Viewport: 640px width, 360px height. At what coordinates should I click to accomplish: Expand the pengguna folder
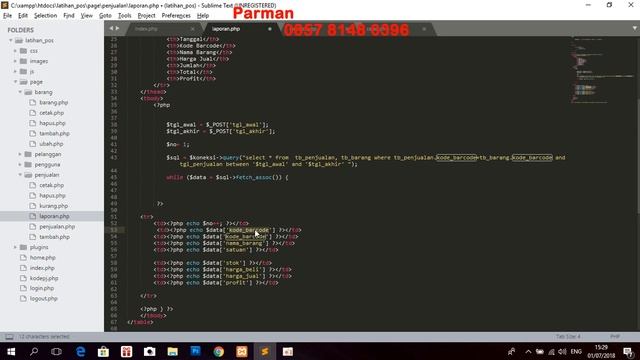tap(20, 164)
